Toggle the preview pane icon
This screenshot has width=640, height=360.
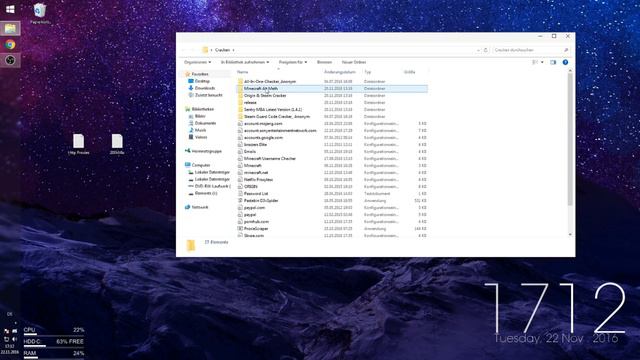[553, 62]
